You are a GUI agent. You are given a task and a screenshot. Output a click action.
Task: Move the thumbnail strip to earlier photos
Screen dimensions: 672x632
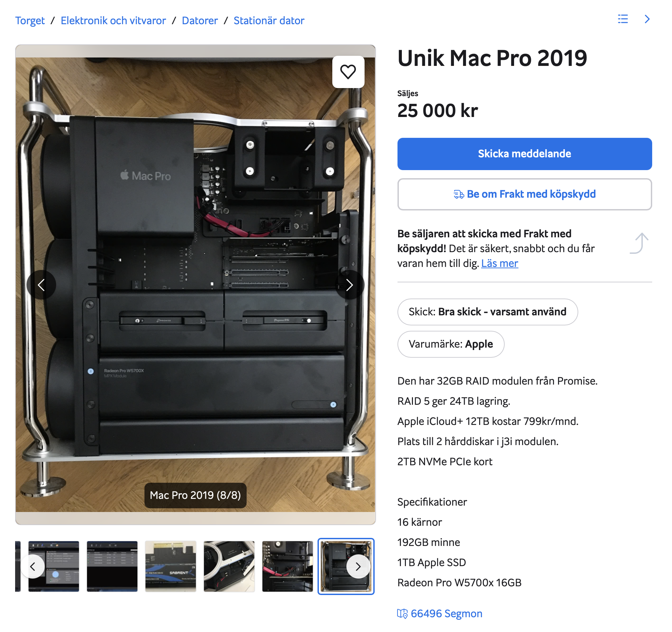click(33, 566)
